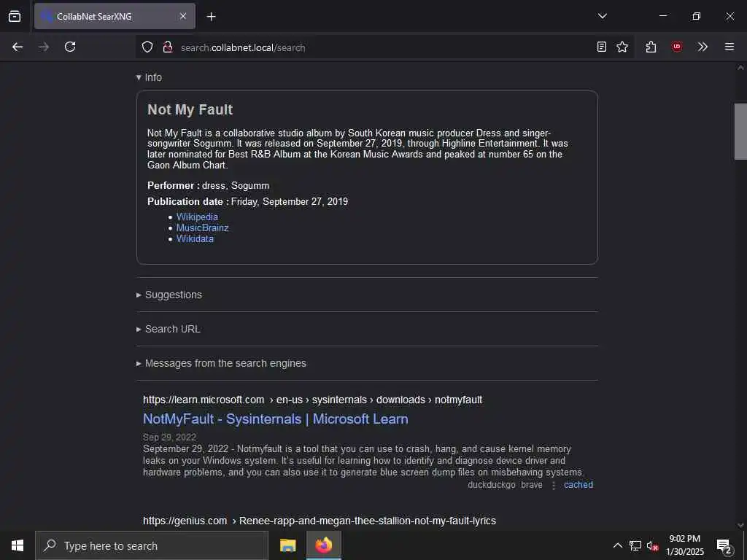Click the Sep 29, 2022 date text
The image size is (747, 560).
click(x=169, y=437)
